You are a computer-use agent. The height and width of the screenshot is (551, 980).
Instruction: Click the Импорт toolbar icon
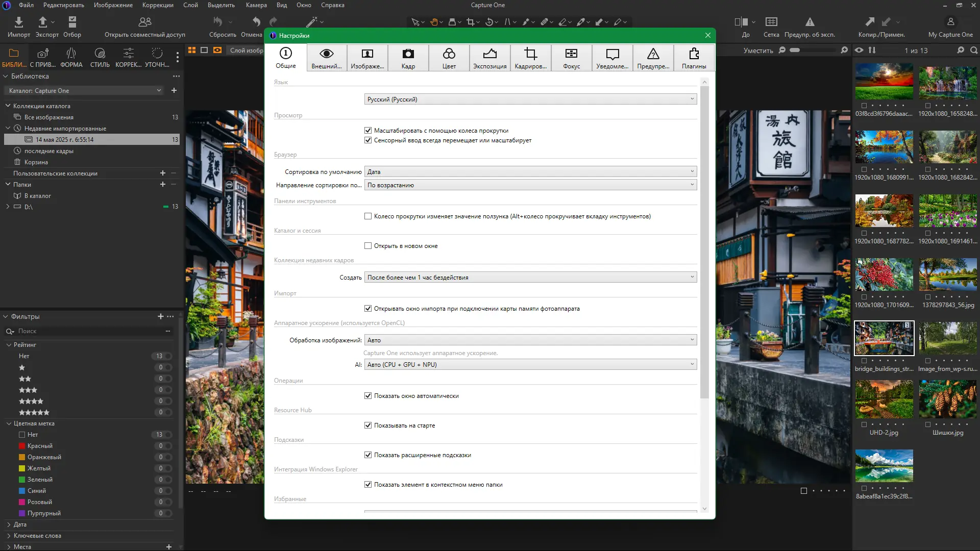(18, 22)
